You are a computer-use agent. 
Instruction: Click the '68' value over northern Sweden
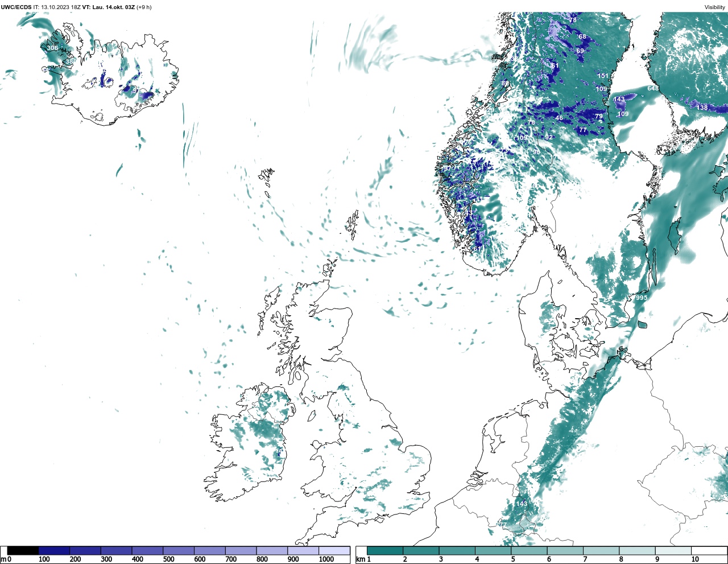pyautogui.click(x=582, y=36)
